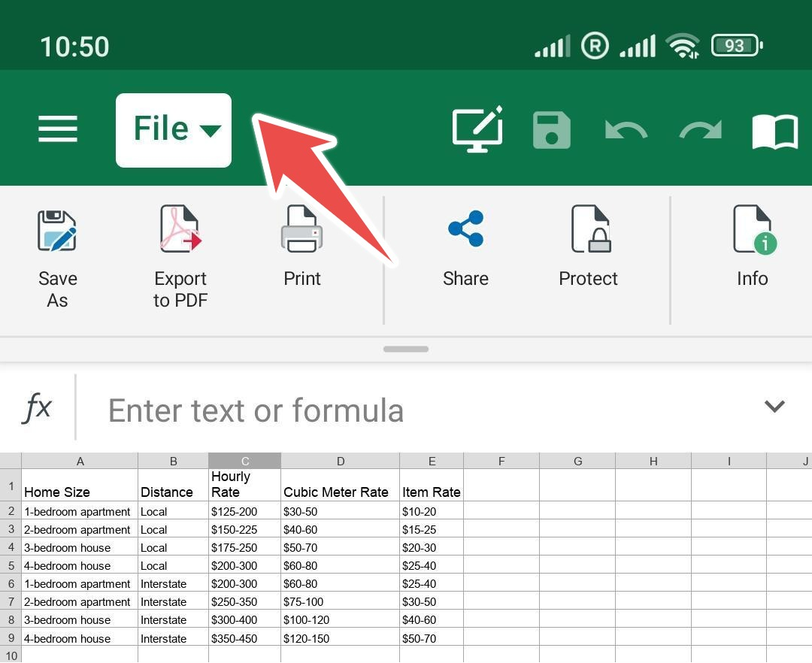
Task: Select '4-bedroom house' in row 9
Action: (80, 637)
